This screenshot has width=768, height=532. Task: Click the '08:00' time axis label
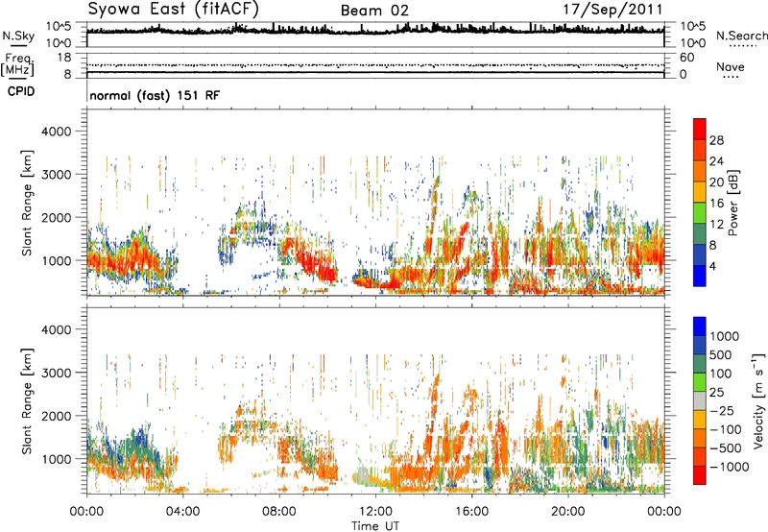[x=279, y=512]
